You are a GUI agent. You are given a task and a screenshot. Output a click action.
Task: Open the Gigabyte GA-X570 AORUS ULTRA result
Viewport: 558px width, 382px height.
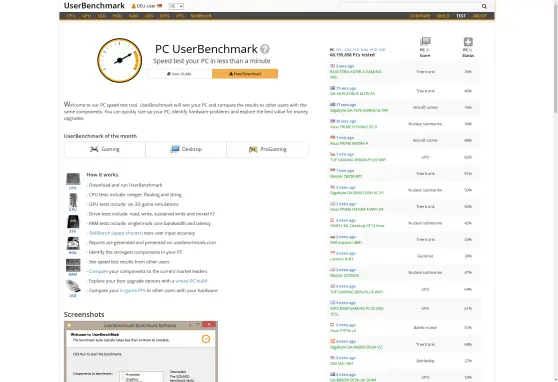[359, 110]
